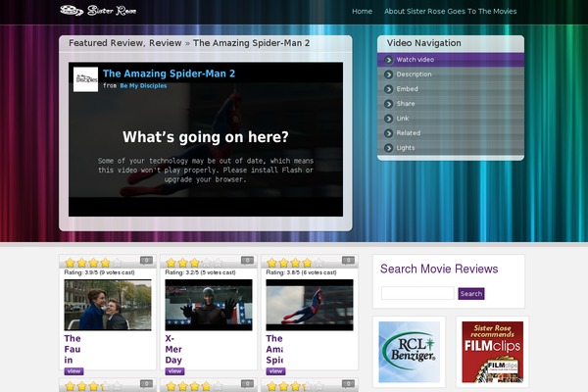Click 'Rating: 3.2/5 (5 votes cast)' text
This screenshot has width=588, height=392.
point(200,272)
